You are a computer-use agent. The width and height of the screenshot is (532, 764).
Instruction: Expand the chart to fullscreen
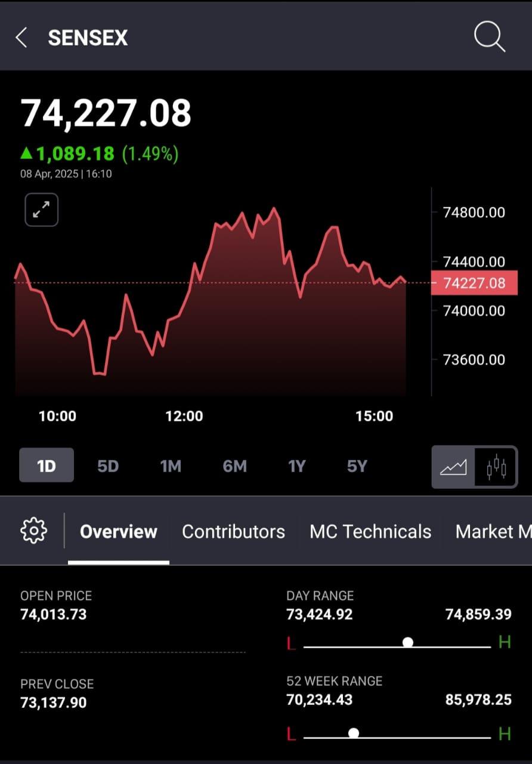coord(41,210)
